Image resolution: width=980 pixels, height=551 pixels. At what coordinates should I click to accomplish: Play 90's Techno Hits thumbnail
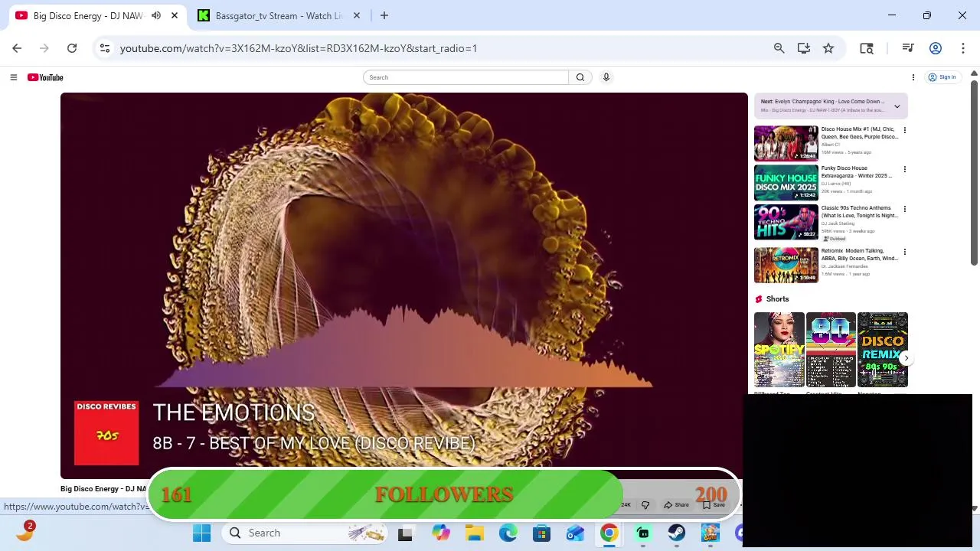click(786, 223)
